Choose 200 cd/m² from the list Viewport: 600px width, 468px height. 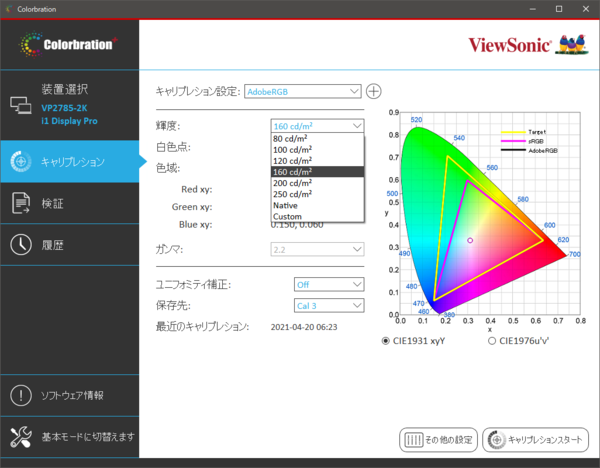point(317,183)
